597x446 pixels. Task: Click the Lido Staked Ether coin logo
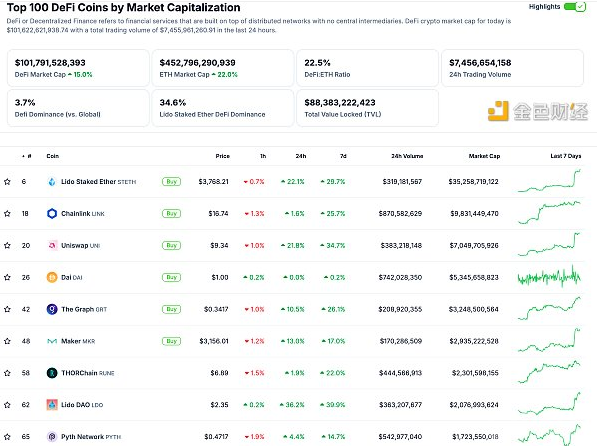click(x=52, y=182)
